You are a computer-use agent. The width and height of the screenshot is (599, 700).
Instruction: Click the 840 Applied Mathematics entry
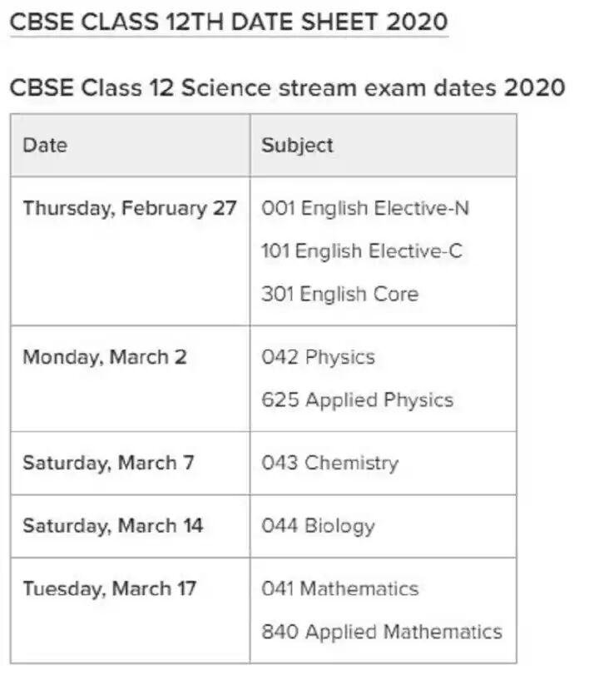(382, 632)
